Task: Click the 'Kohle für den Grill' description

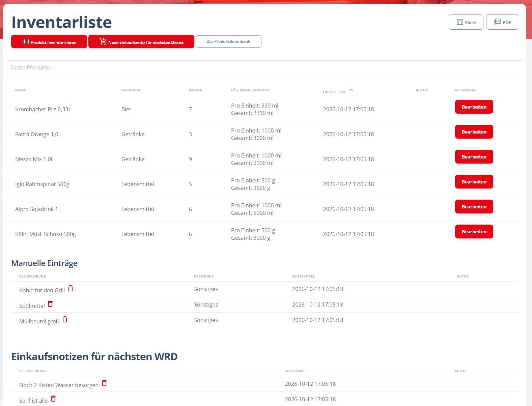Action: [42, 290]
